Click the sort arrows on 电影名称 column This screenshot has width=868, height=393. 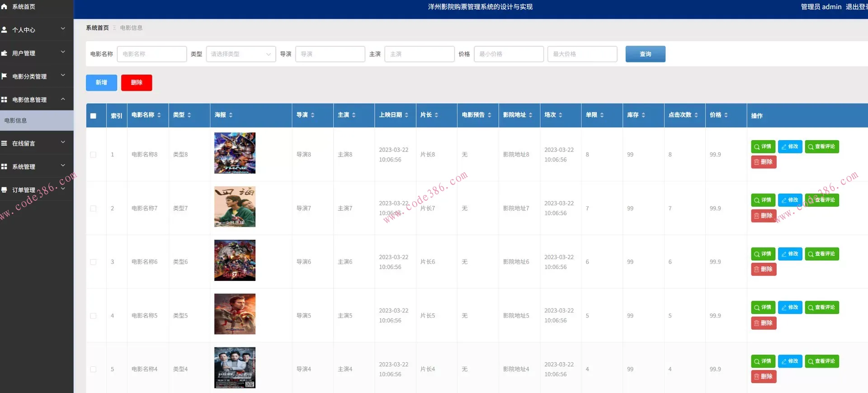[x=159, y=115]
